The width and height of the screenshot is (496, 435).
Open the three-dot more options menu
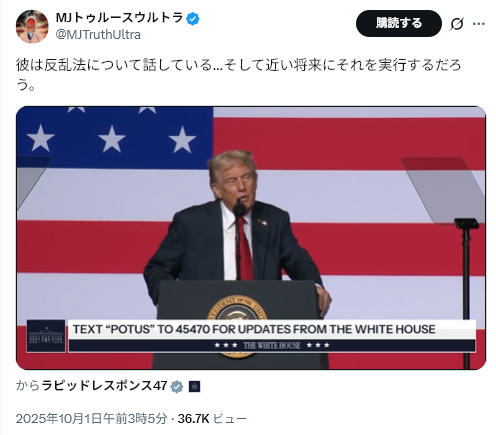click(x=479, y=24)
